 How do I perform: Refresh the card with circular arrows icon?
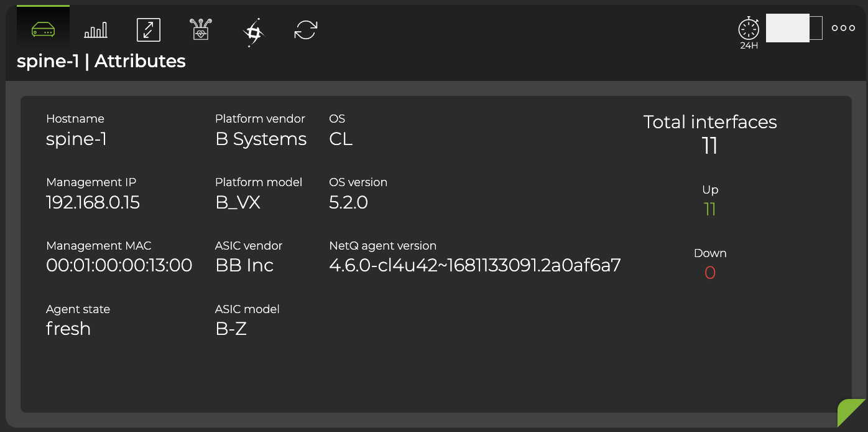pyautogui.click(x=305, y=28)
